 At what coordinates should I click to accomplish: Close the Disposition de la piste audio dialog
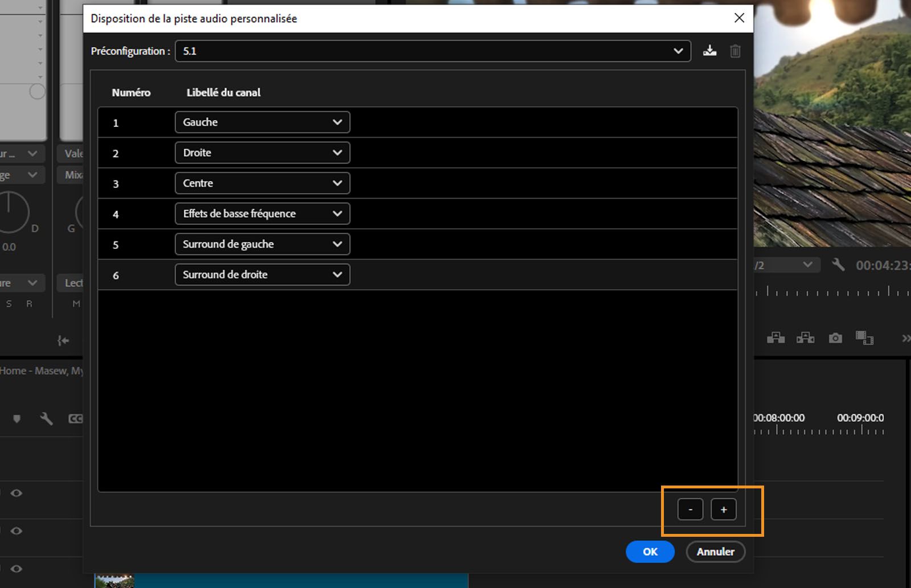739,18
